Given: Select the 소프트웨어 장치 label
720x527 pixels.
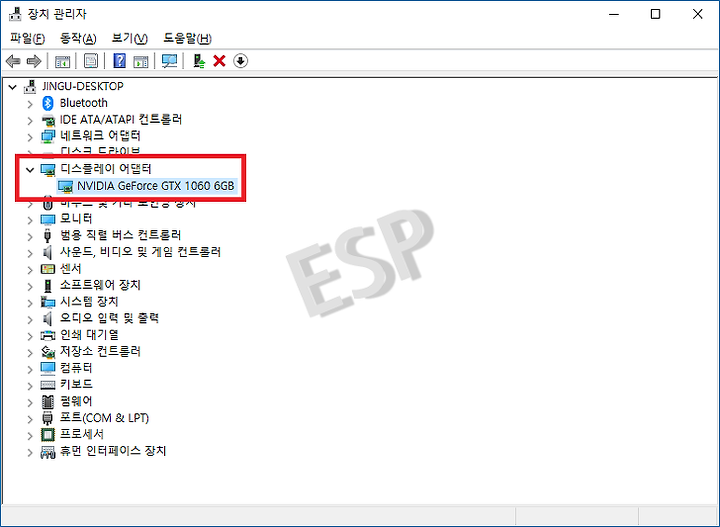Looking at the screenshot, I should tap(100, 285).
